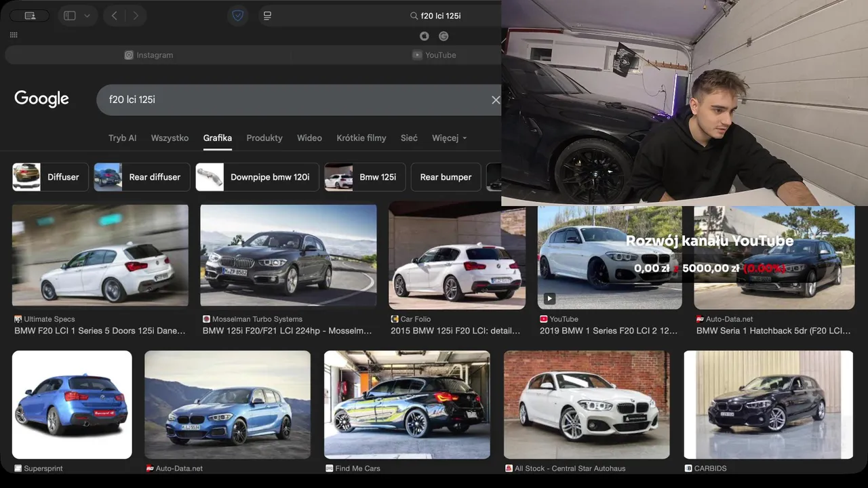This screenshot has height=488, width=868.
Task: Switch to the Instagram tab
Action: [149, 55]
